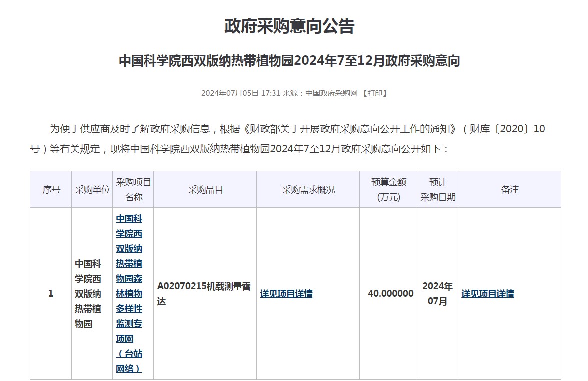Click the 采购需求概况 column header
588x381 pixels.
(308, 190)
